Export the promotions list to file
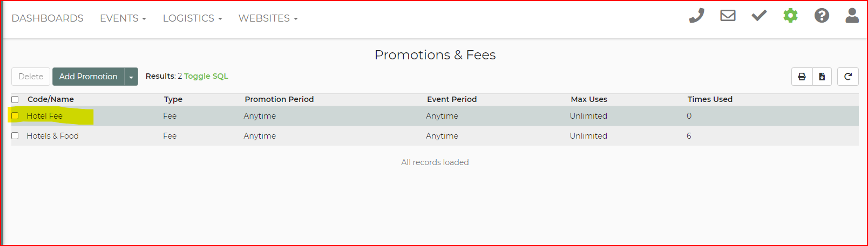The width and height of the screenshot is (868, 246). click(x=822, y=77)
